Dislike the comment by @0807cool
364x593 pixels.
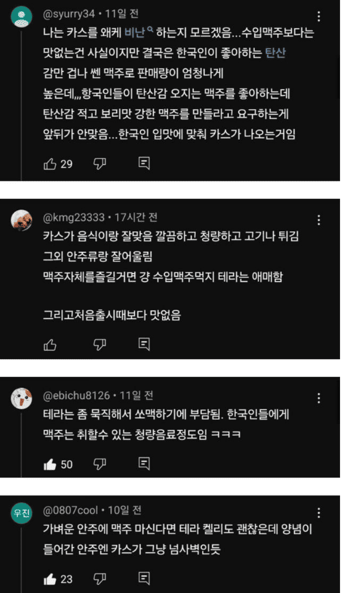point(100,579)
